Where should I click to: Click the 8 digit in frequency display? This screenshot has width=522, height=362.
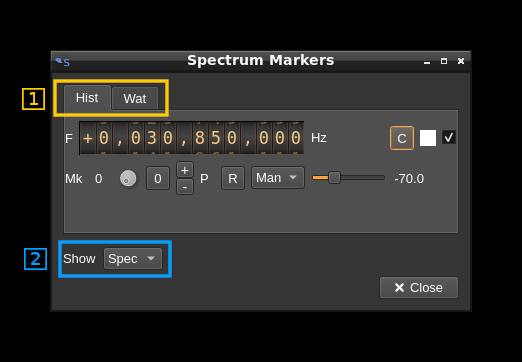(x=200, y=138)
